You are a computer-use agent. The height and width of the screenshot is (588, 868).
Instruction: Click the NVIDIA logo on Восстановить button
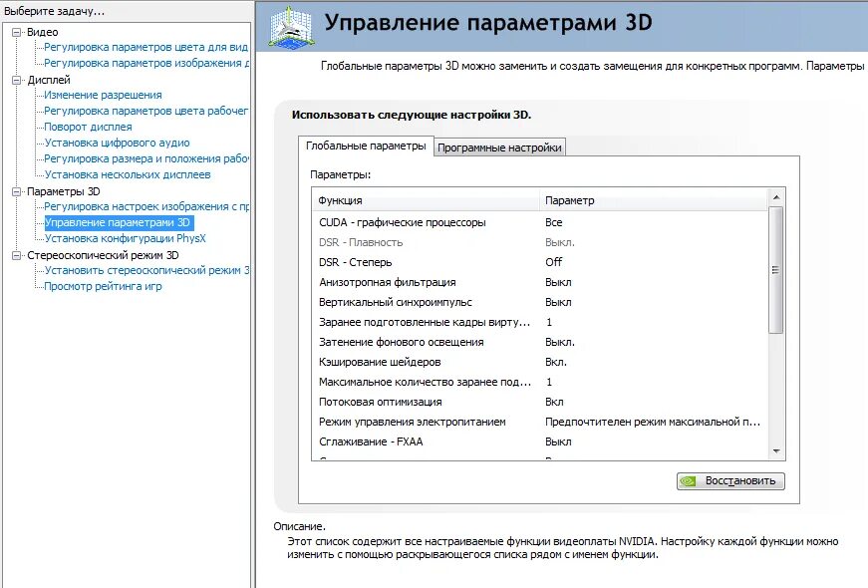pyautogui.click(x=688, y=481)
